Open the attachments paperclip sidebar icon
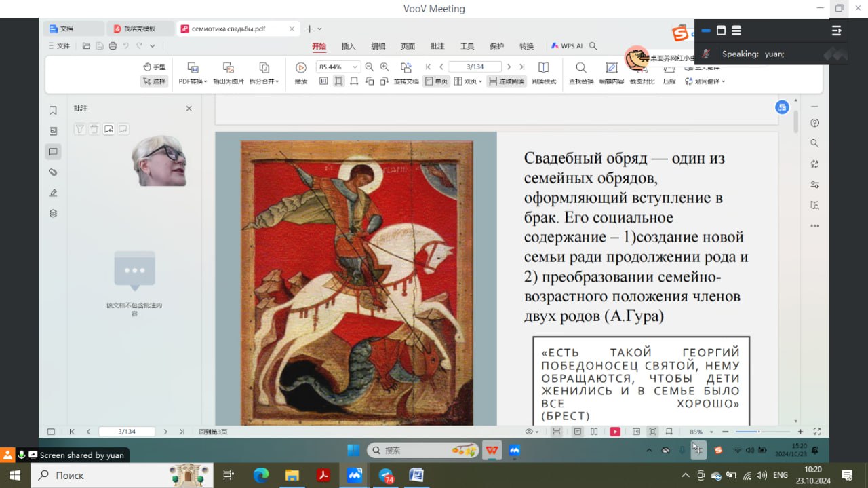Image resolution: width=868 pixels, height=488 pixels. point(53,172)
